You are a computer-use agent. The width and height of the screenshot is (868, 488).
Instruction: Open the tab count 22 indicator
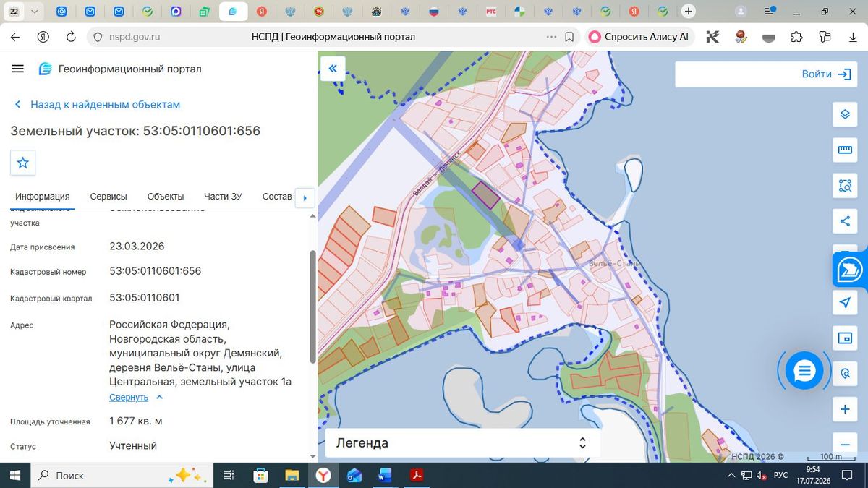point(14,12)
